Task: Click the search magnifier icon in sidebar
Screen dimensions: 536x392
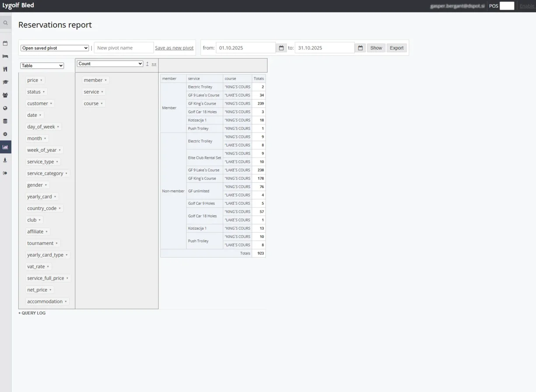Action: click(x=5, y=23)
